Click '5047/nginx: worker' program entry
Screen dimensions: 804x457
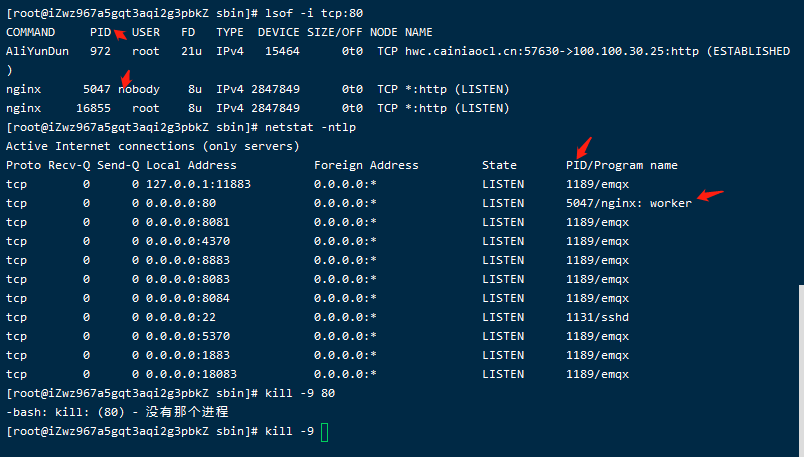tap(629, 203)
